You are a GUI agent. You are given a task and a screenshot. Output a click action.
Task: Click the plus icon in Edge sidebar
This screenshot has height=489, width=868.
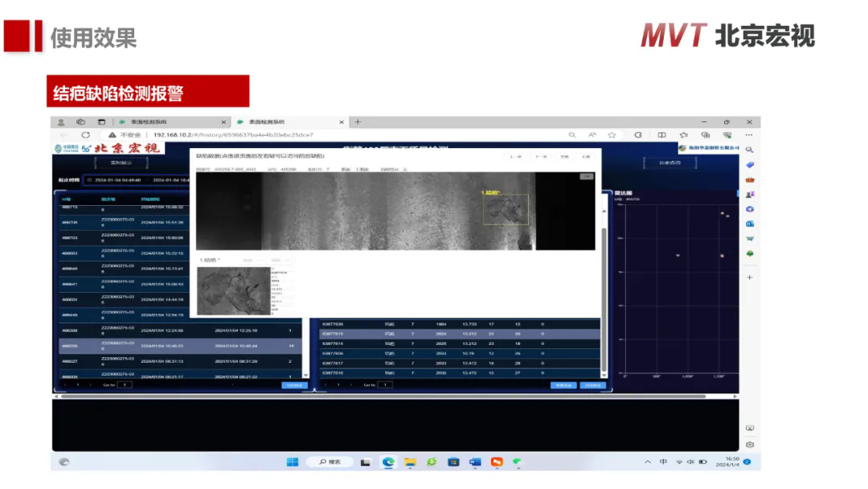coord(749,277)
